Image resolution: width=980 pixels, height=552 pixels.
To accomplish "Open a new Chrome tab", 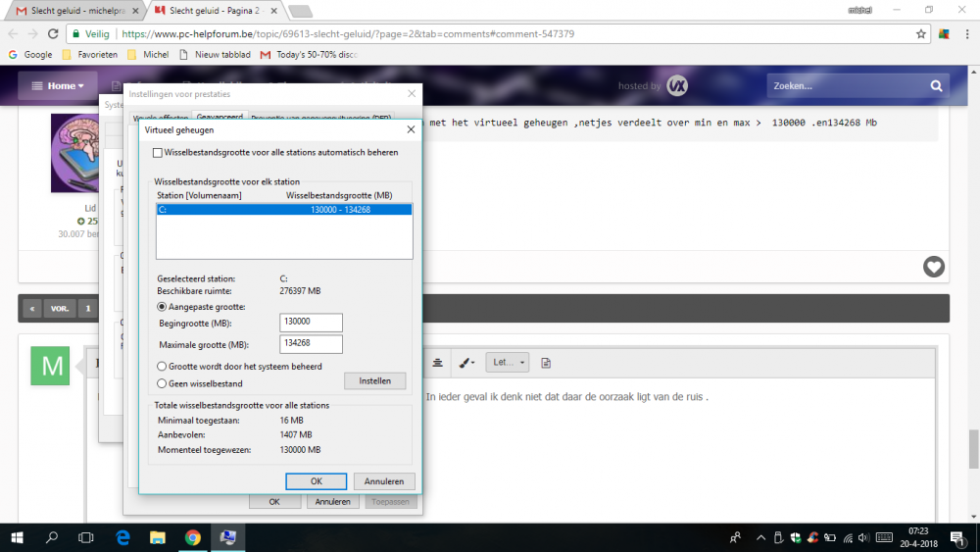I will tap(301, 11).
